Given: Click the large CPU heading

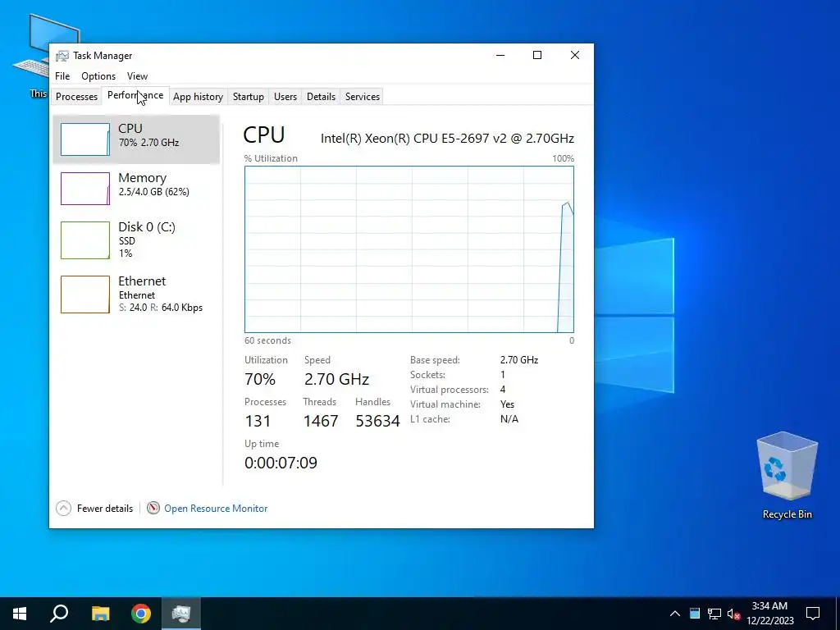Looking at the screenshot, I should [264, 135].
